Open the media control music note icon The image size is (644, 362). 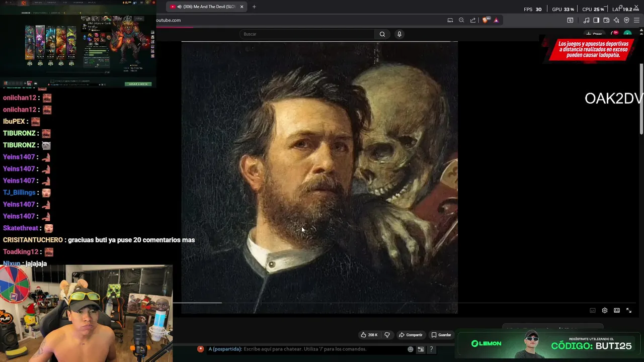pyautogui.click(x=586, y=20)
